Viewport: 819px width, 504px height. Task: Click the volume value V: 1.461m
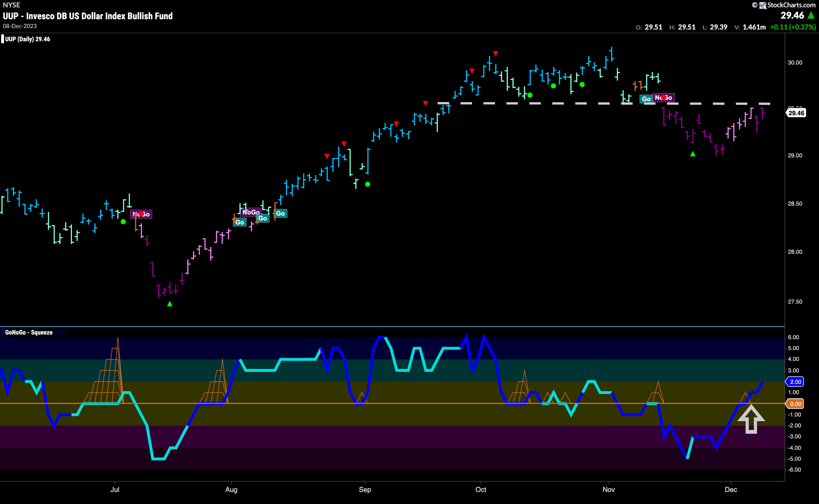750,27
